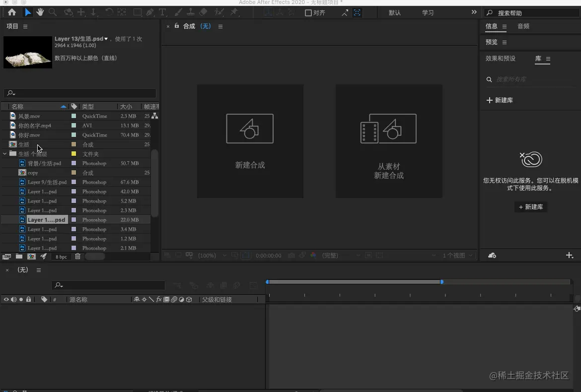Toggle the video eye column in timeline header
The width and height of the screenshot is (581, 392).
(6, 300)
